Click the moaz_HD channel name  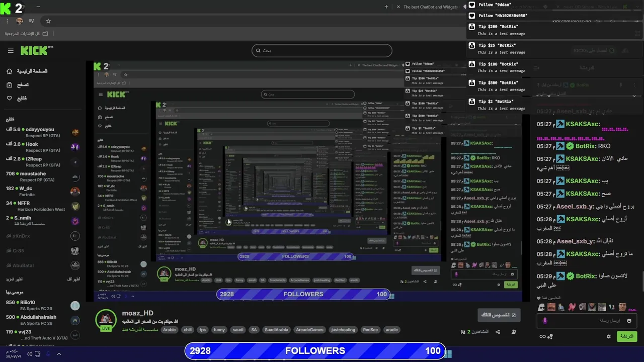tap(138, 313)
